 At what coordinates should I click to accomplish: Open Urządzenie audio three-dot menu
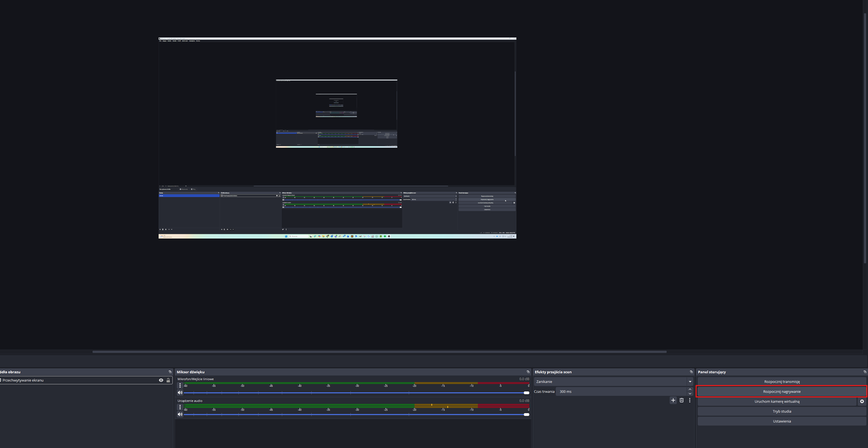(x=180, y=407)
